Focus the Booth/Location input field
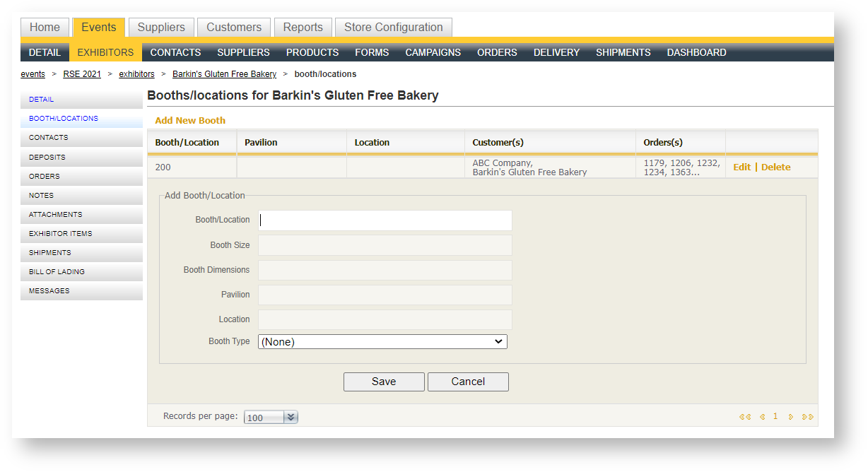Viewport: 868px width, 472px height. 385,220
